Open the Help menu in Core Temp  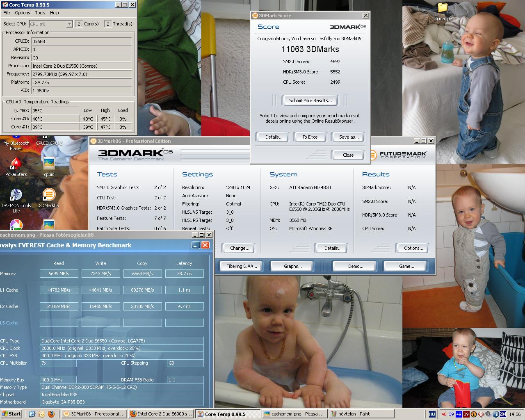tap(55, 13)
